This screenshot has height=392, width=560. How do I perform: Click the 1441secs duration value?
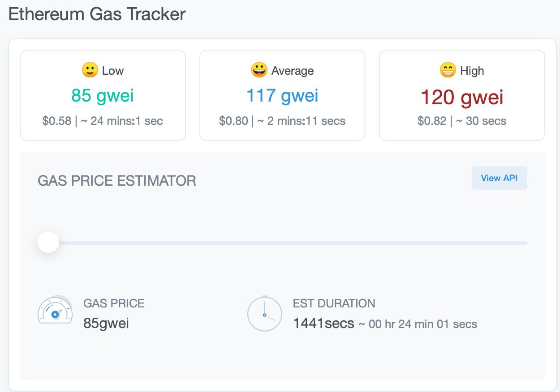(323, 323)
